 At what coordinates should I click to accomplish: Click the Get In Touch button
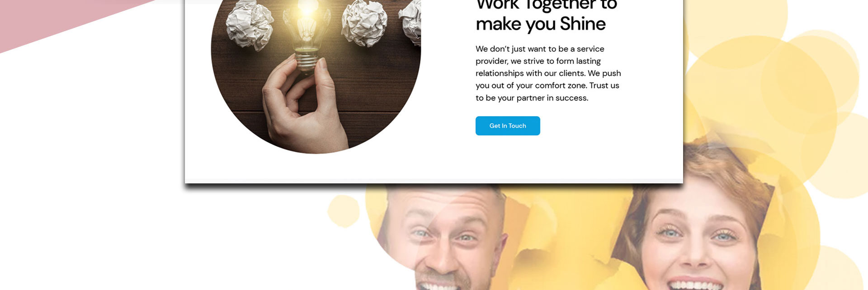pos(508,126)
